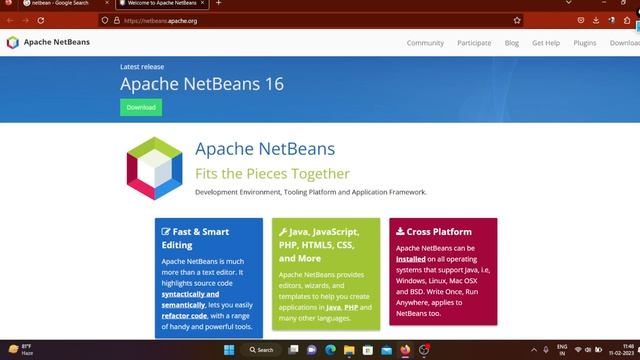This screenshot has height=360, width=640.
Task: Open the recorder app with red badge
Action: click(424, 350)
